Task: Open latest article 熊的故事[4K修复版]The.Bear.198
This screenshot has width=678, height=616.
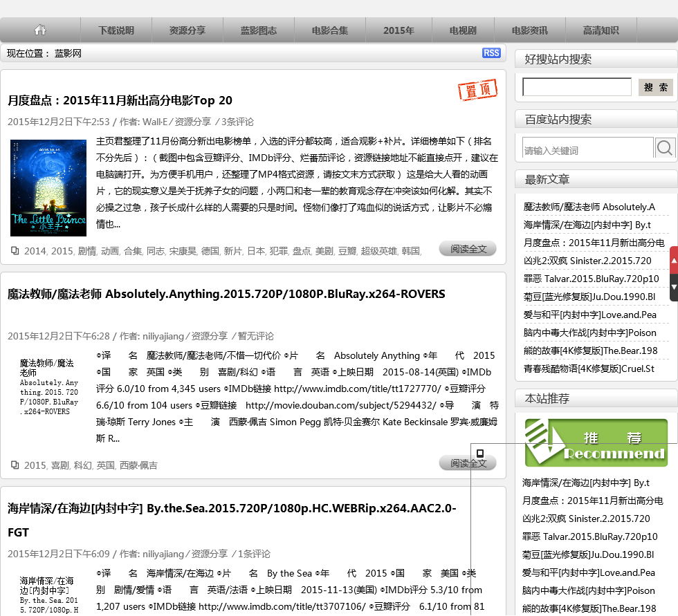Action: 590,351
